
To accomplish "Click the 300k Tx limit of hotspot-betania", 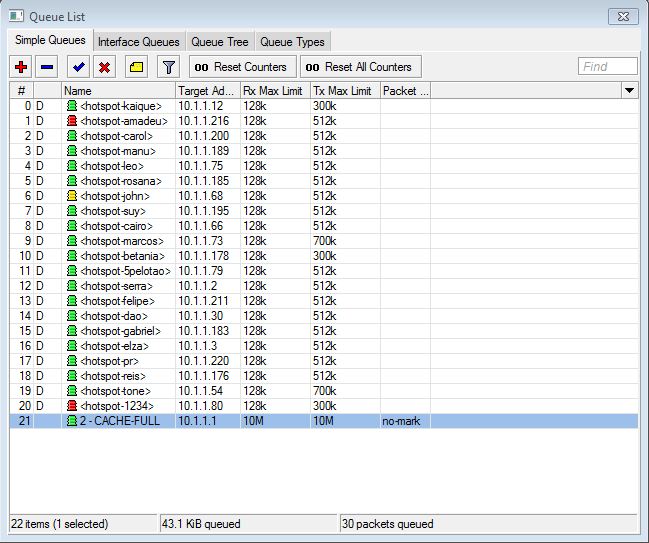I will coord(324,256).
